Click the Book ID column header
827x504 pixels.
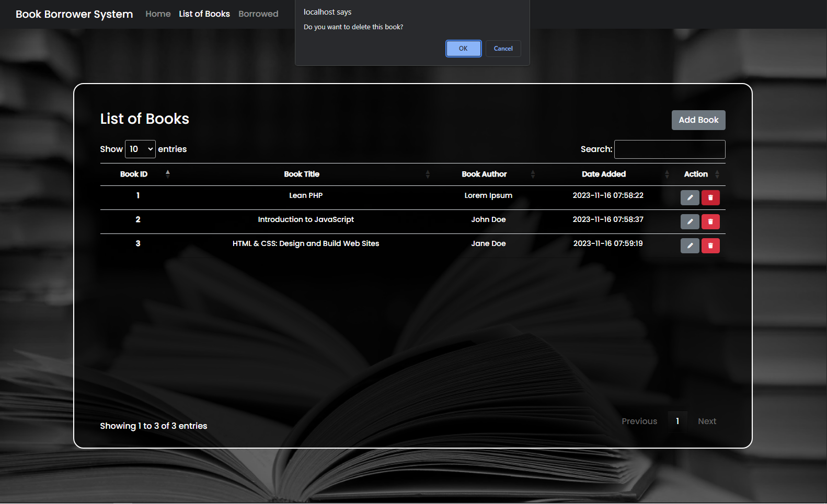pyautogui.click(x=134, y=174)
